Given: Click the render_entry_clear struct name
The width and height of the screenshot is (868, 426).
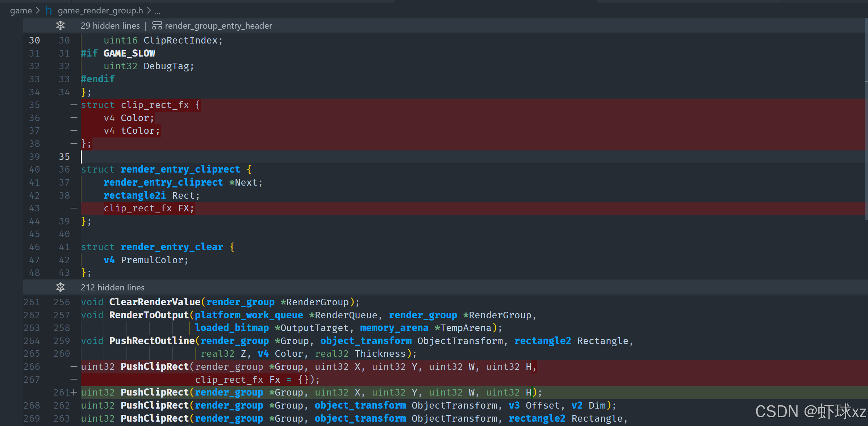Looking at the screenshot, I should [x=172, y=247].
